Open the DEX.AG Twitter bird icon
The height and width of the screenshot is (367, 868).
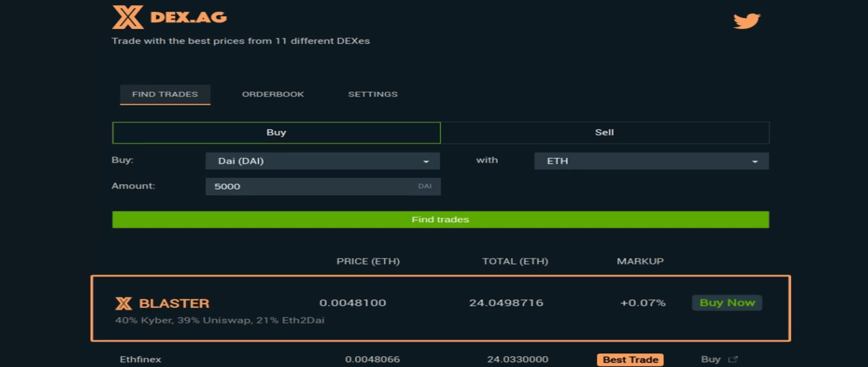[747, 21]
